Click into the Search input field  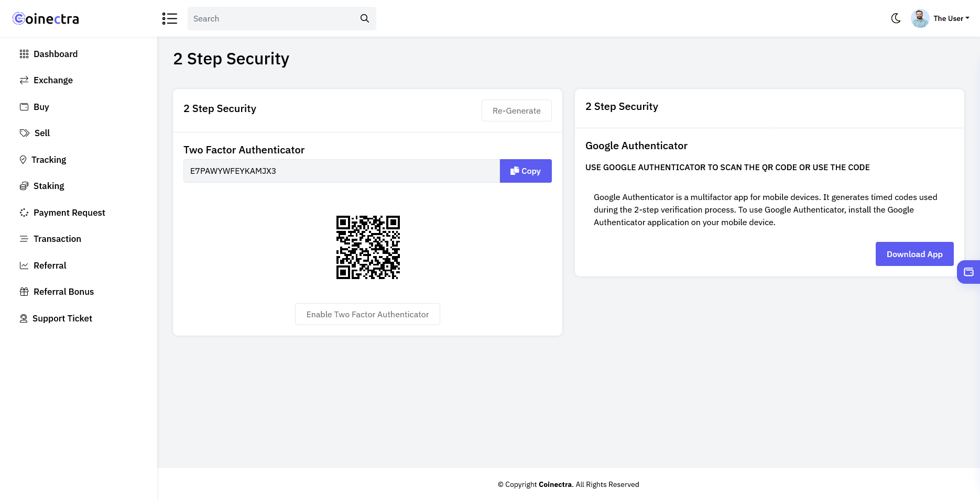coord(273,18)
